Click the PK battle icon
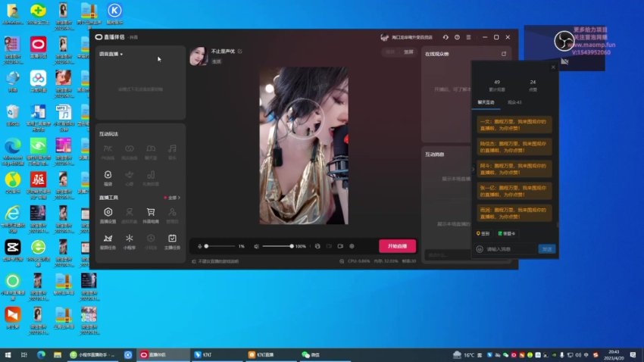This screenshot has width=644, height=362. click(108, 150)
